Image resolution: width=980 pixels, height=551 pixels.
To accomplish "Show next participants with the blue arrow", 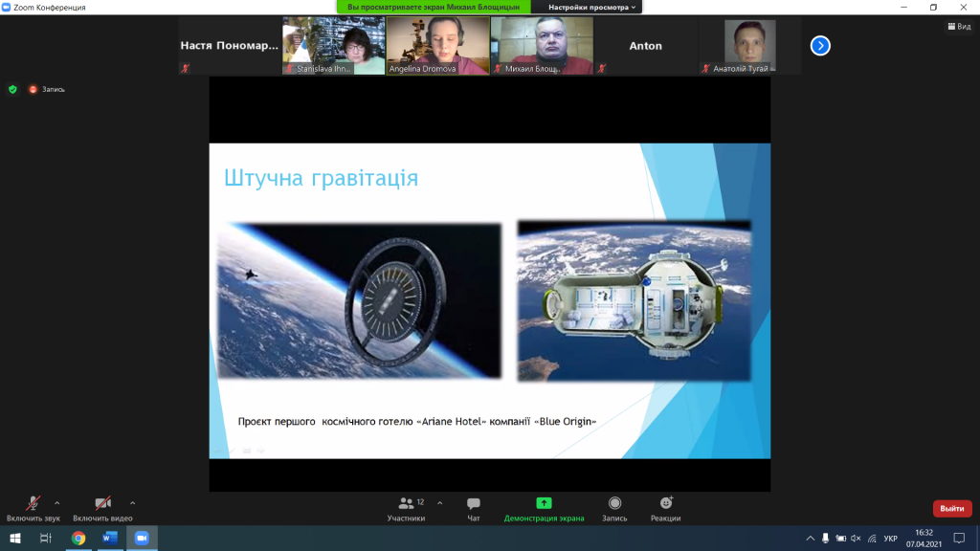I will pos(820,46).
